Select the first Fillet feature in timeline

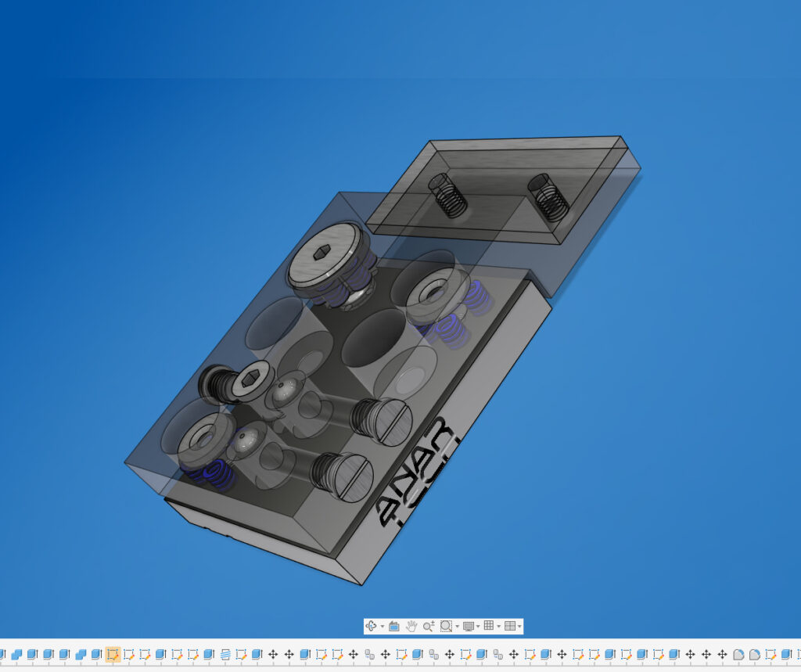738,655
